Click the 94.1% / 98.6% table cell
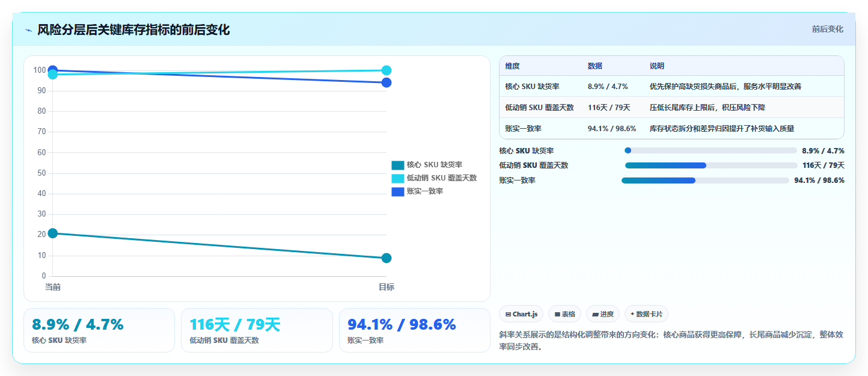Viewport: 868px width, 376px height. 612,129
